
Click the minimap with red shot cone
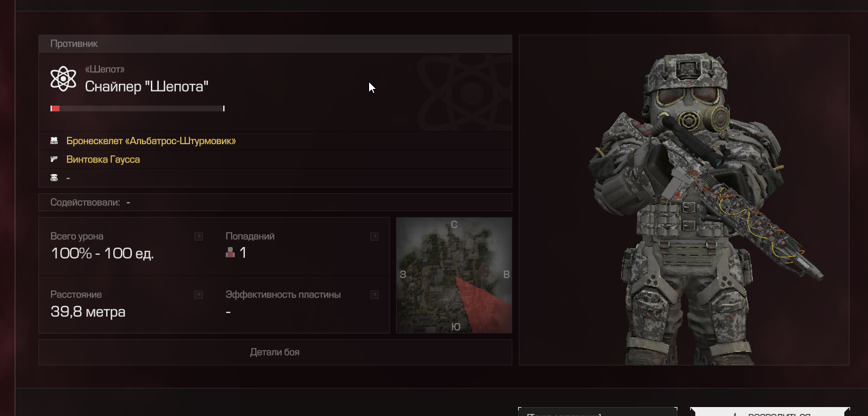454,275
